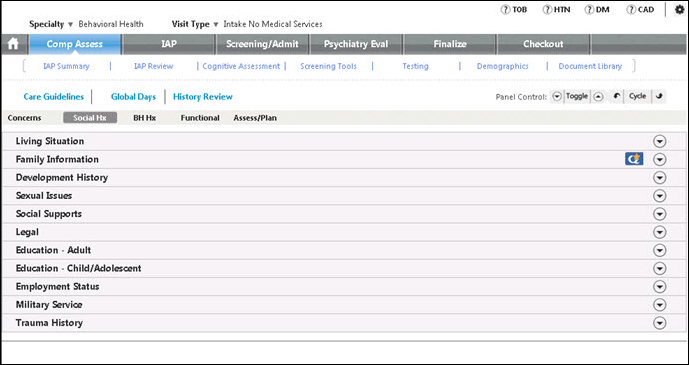
Task: Cycle panels backward with left curved arrow
Action: point(617,97)
